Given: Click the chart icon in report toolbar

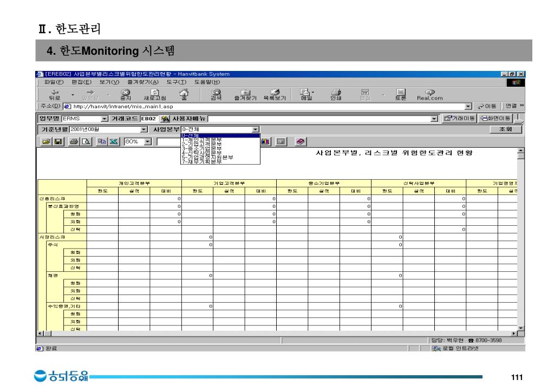Looking at the screenshot, I should (266, 142).
